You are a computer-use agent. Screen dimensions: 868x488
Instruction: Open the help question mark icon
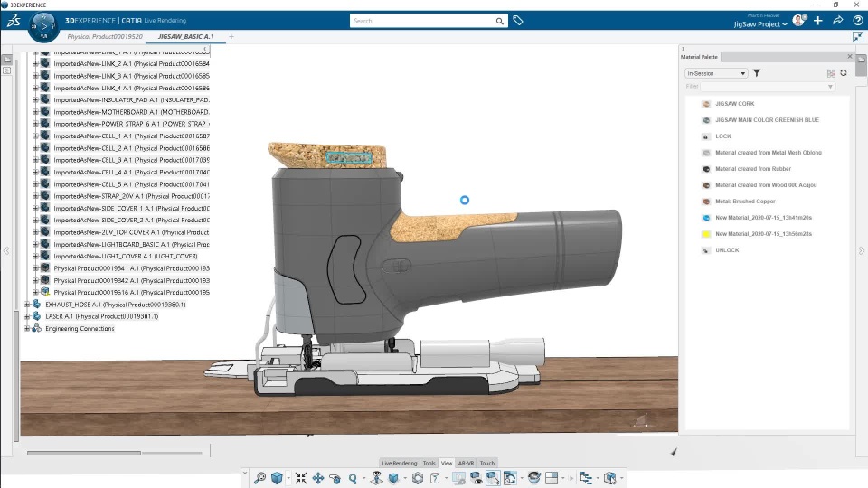tap(857, 21)
